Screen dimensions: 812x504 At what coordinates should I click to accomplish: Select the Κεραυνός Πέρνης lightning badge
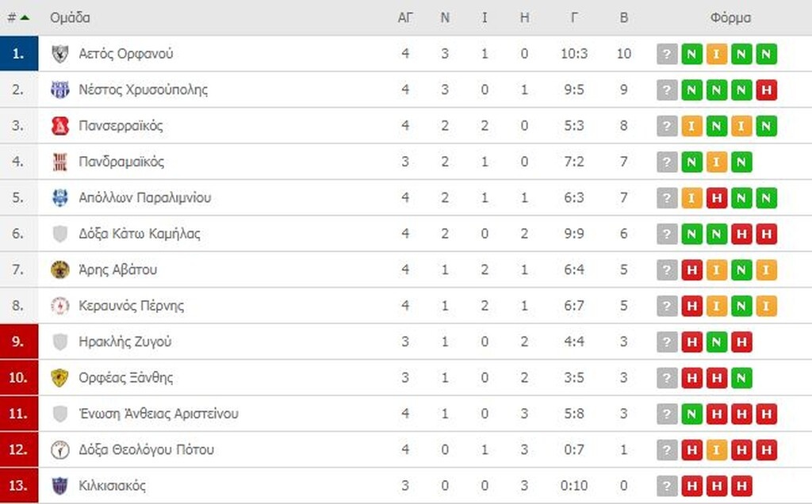pos(59,305)
